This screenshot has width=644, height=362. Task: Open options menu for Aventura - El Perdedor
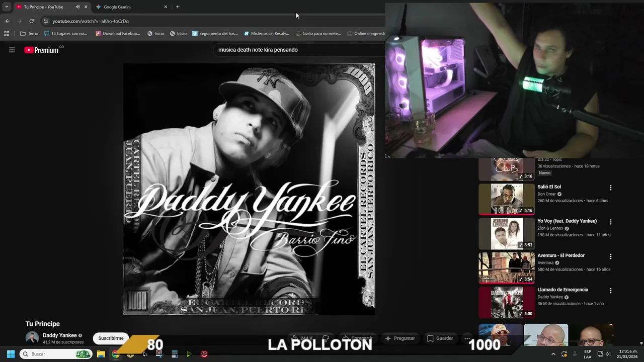point(611,256)
